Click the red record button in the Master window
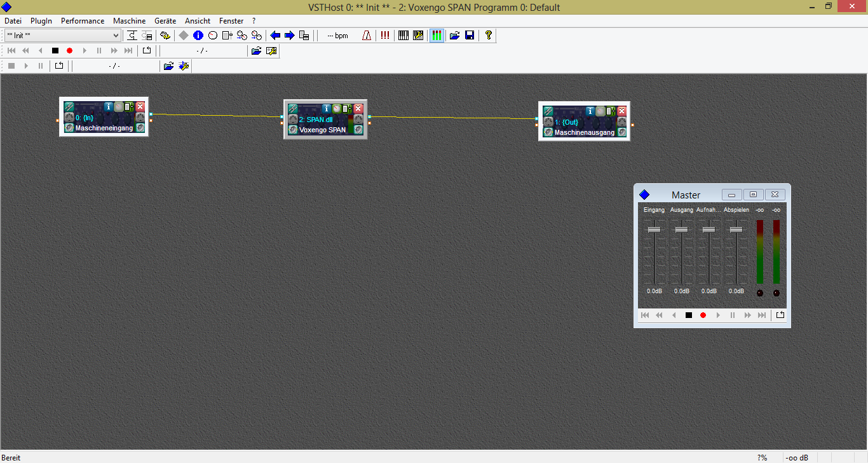Viewport: 868px width, 463px height. coord(703,315)
